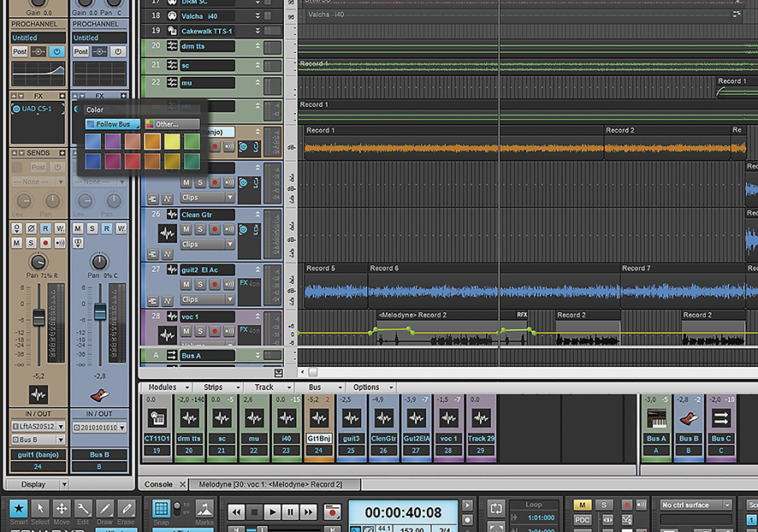Solo the voc 1 track

(x=200, y=331)
